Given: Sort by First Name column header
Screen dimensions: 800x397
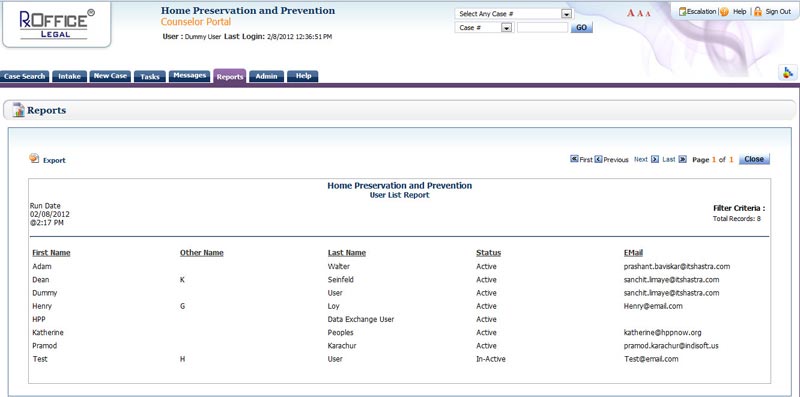Looking at the screenshot, I should tap(51, 253).
